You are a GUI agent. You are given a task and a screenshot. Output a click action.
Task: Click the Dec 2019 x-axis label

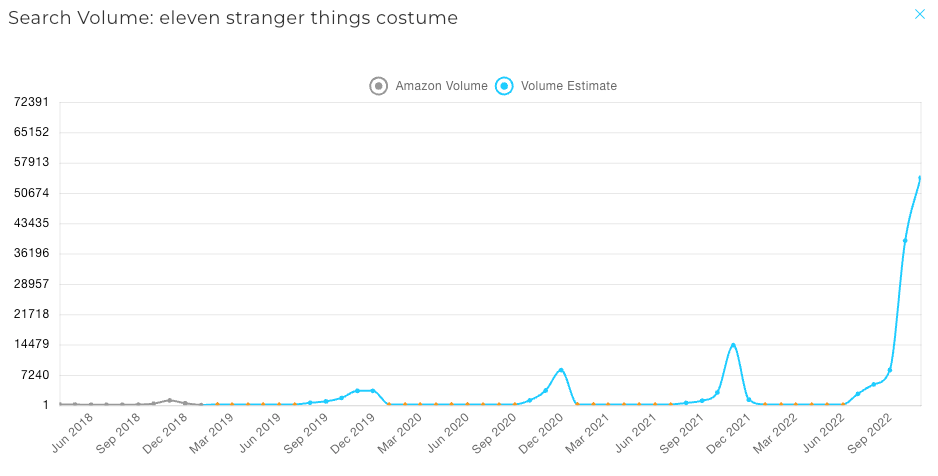click(x=353, y=432)
